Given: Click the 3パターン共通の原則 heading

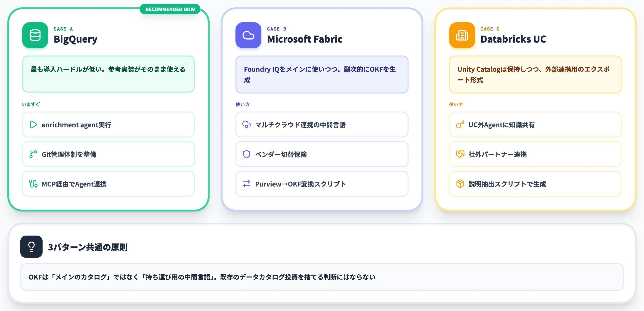Looking at the screenshot, I should click(88, 247).
